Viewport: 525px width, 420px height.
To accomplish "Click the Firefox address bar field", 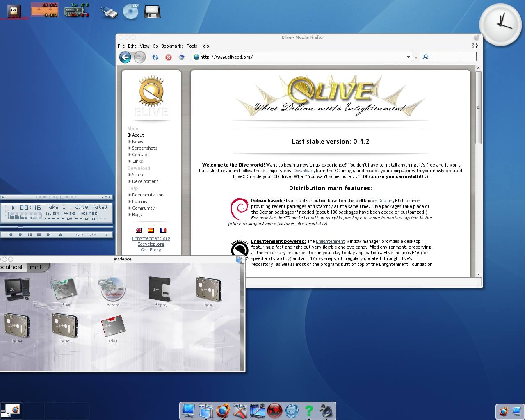I will tap(301, 57).
